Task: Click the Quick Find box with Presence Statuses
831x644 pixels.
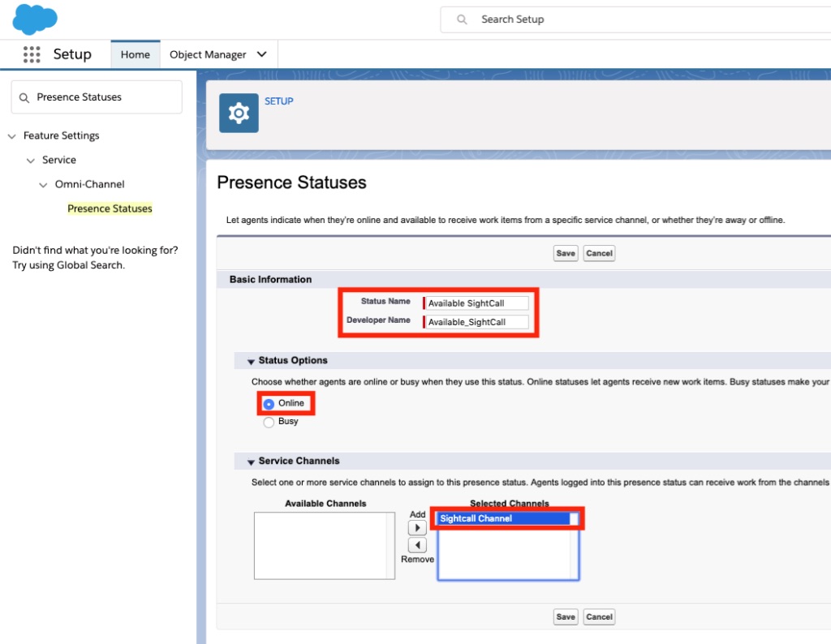Action: click(x=97, y=97)
